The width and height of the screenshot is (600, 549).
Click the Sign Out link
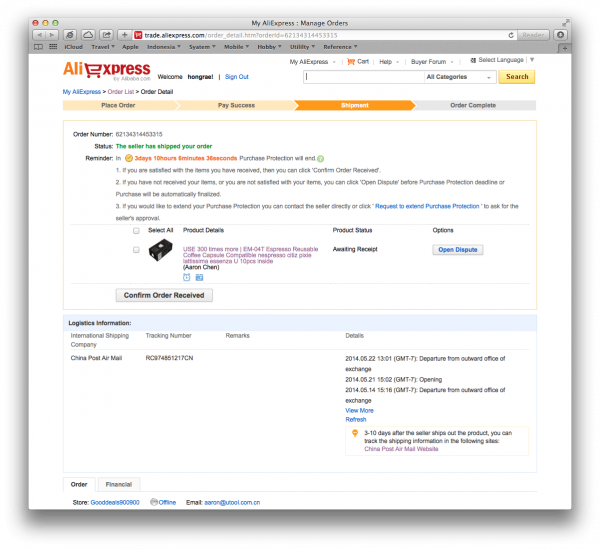[x=236, y=77]
